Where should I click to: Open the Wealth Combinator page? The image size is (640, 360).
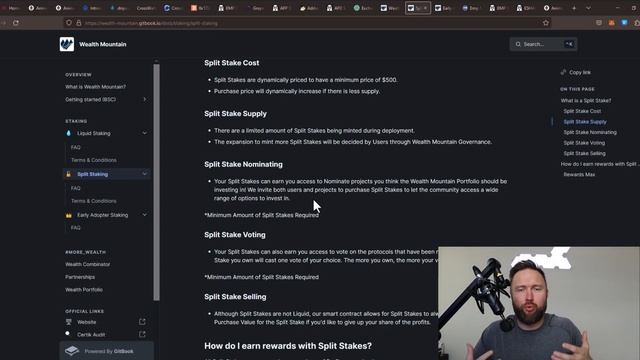click(87, 264)
